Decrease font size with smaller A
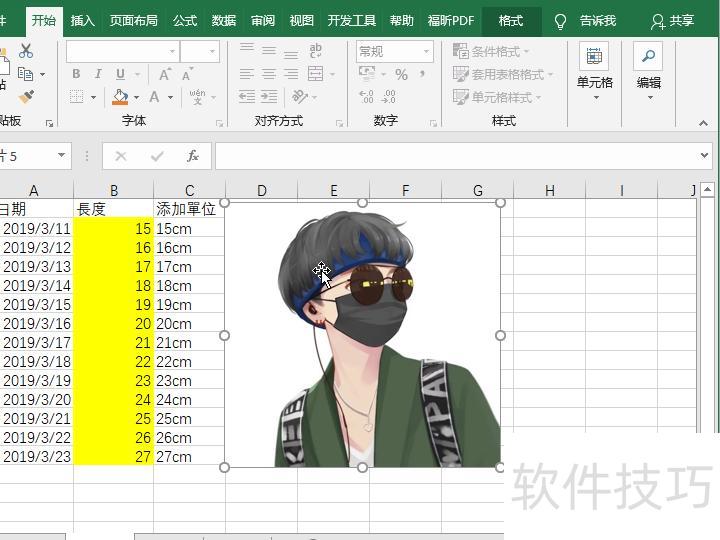720x540 pixels. (x=187, y=74)
